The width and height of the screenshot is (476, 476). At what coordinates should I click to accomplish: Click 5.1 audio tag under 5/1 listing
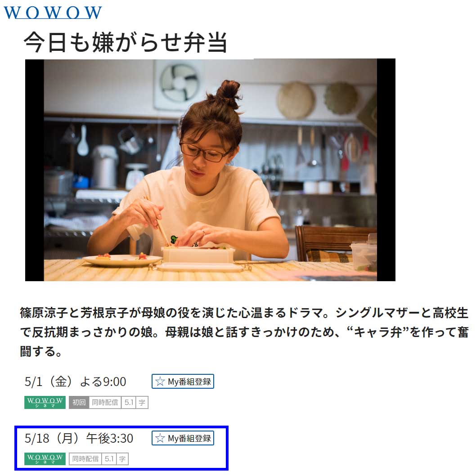129,402
